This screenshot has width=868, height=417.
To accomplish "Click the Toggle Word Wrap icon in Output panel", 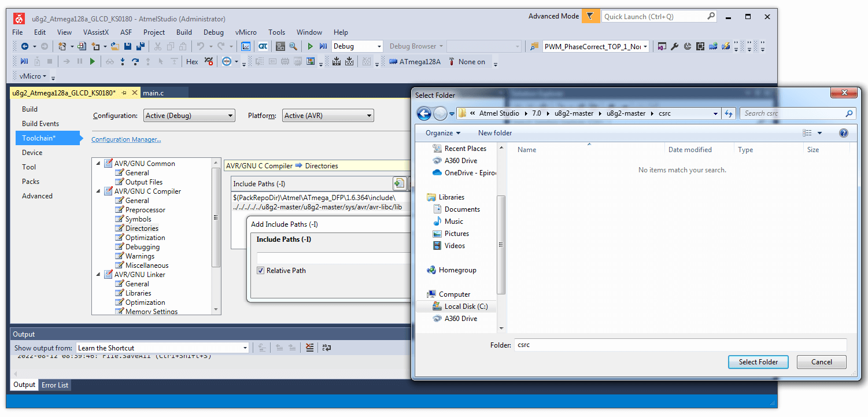I will pyautogui.click(x=327, y=348).
